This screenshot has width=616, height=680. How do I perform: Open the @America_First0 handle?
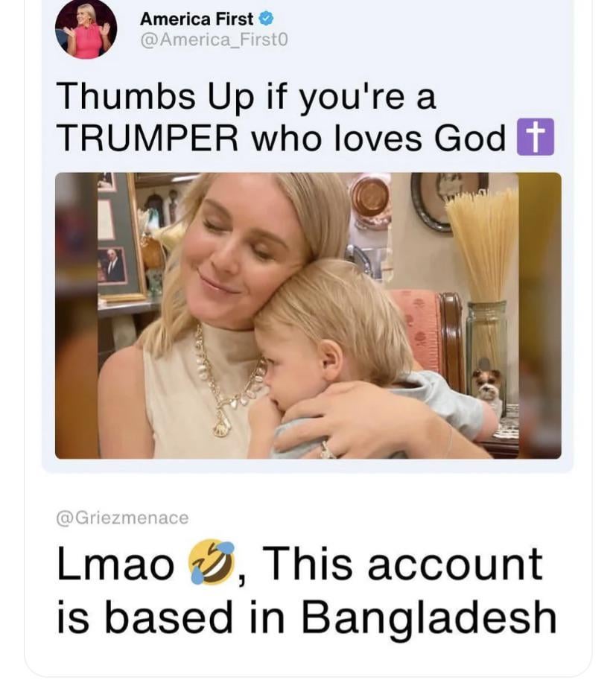click(214, 40)
